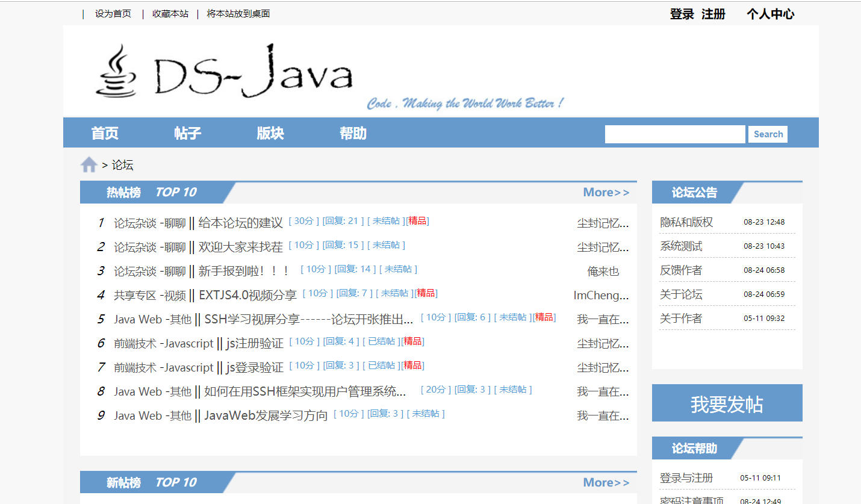Click the 论坛公告 panel header
The width and height of the screenshot is (861, 504).
click(x=694, y=193)
